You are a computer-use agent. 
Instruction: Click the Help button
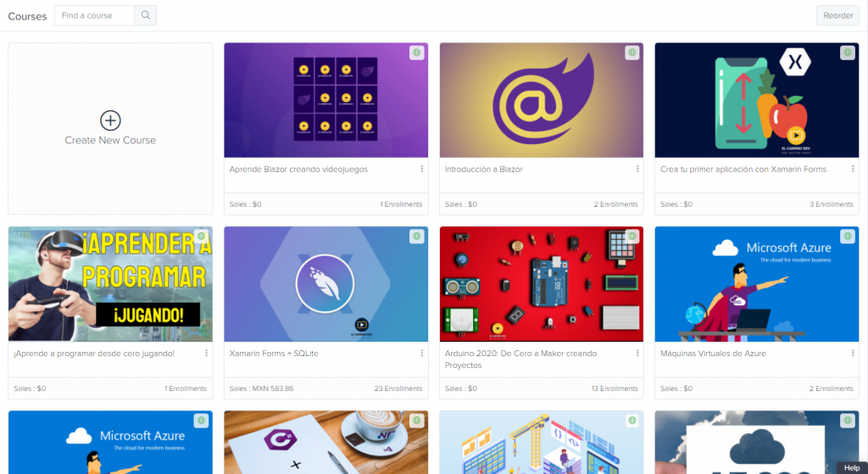[852, 467]
